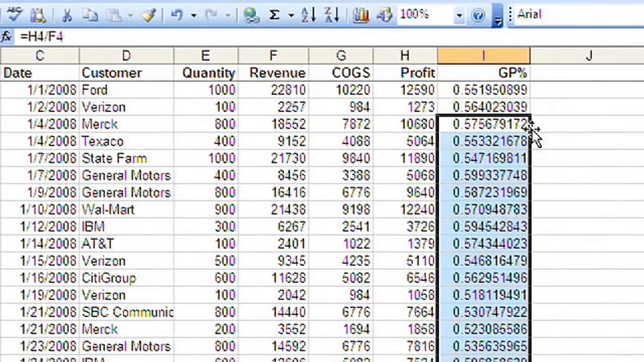Screen dimensions: 644x362
Task: Select quantity value 900
Action: [206, 210]
